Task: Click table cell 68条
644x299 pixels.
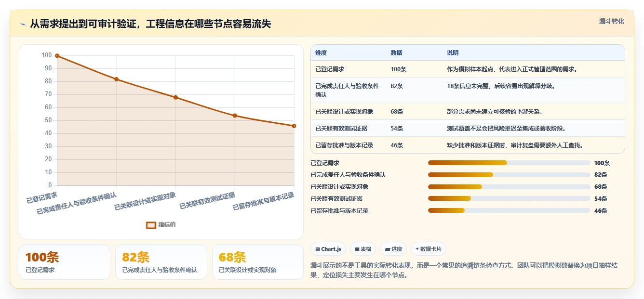Action: click(x=397, y=112)
